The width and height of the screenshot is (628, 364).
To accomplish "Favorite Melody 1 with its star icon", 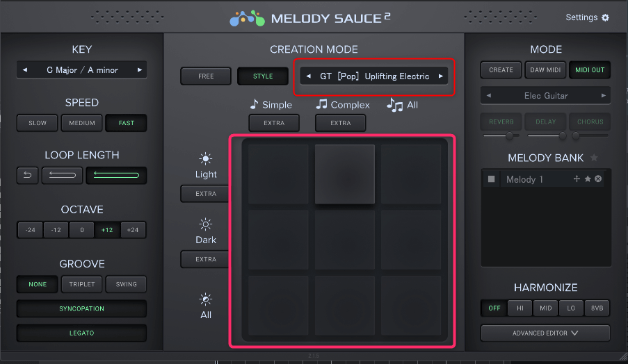I will tap(588, 179).
